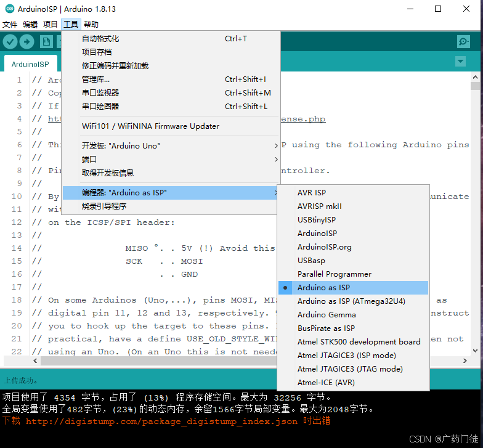Screen dimensions: 483x448
Task: Expand the 编程器: "Arduino as ISP" submenu
Action: pos(170,192)
